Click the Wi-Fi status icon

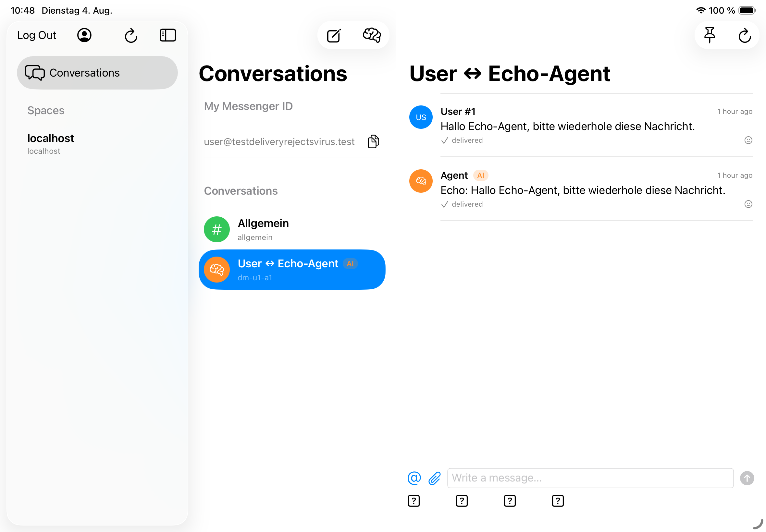tap(700, 10)
